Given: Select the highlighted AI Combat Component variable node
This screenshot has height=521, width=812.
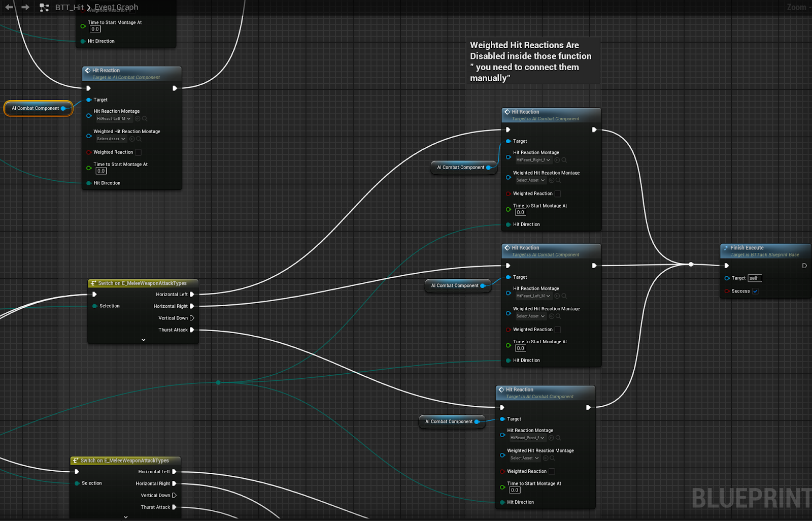Looking at the screenshot, I should (39, 108).
